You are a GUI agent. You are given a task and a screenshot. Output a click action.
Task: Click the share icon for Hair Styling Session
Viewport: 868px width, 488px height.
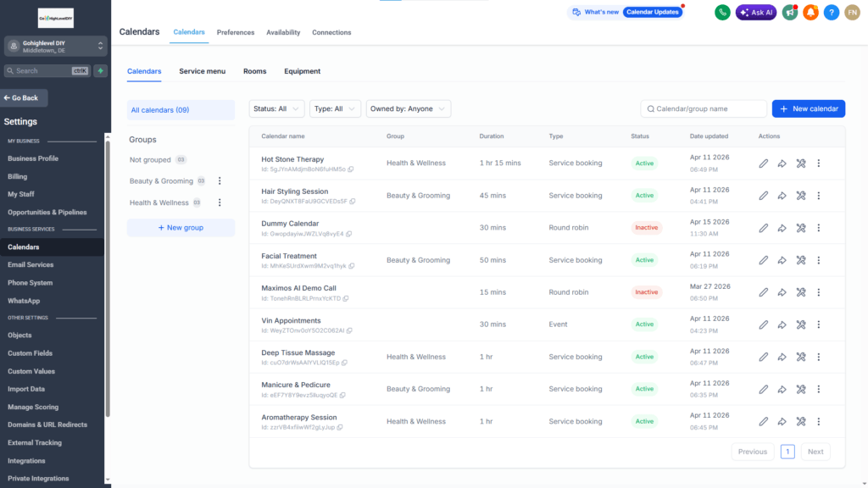782,196
